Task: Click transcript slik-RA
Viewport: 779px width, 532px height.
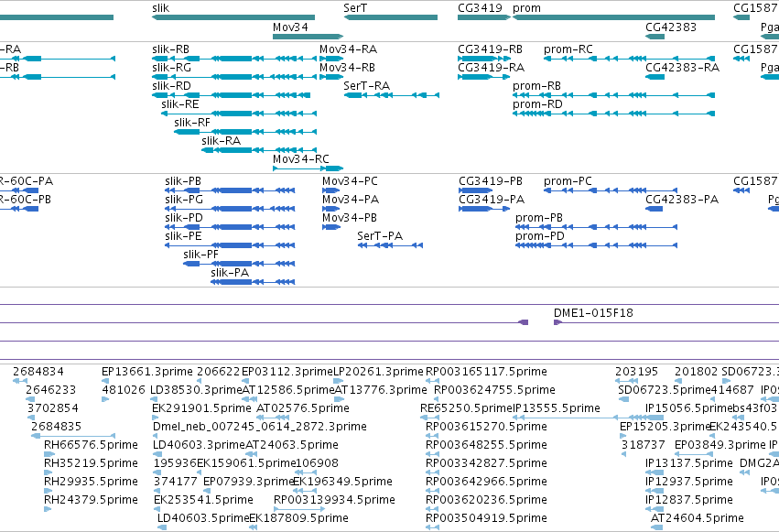Action: click(222, 141)
